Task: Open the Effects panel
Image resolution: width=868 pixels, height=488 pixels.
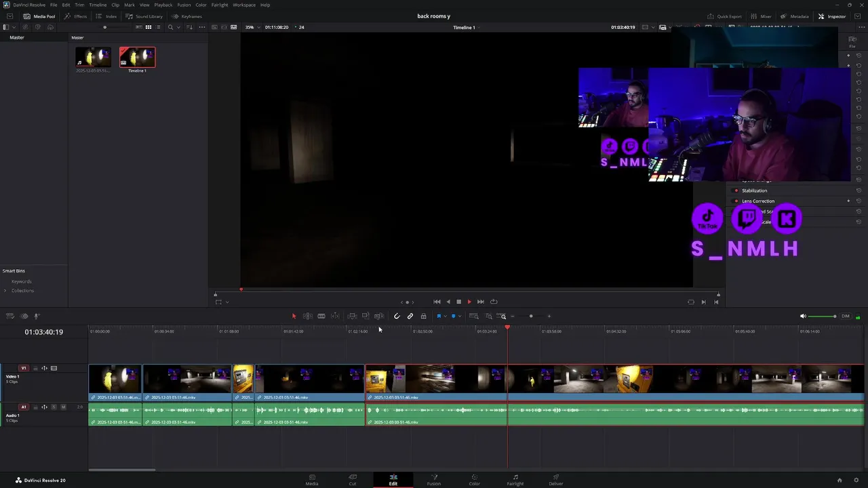Action: pyautogui.click(x=75, y=16)
